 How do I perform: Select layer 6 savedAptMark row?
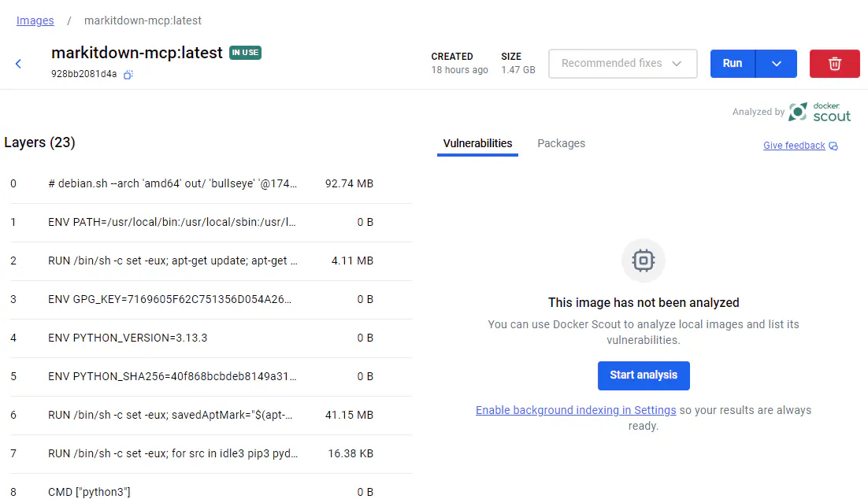click(x=210, y=415)
